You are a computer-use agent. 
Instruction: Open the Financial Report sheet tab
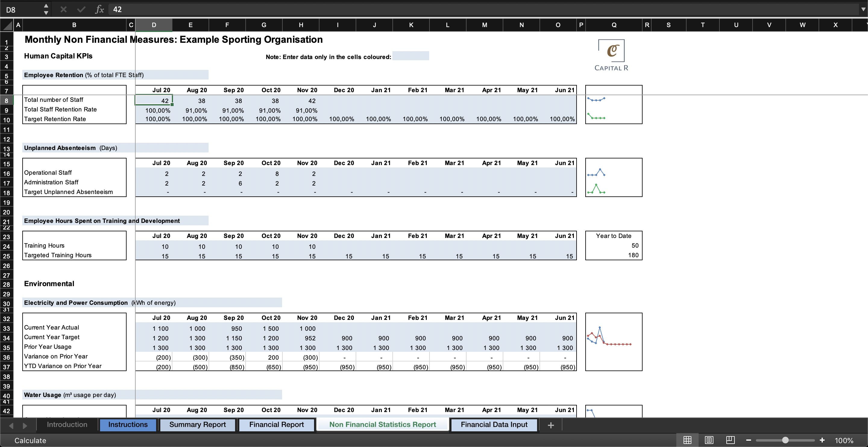[x=276, y=424]
